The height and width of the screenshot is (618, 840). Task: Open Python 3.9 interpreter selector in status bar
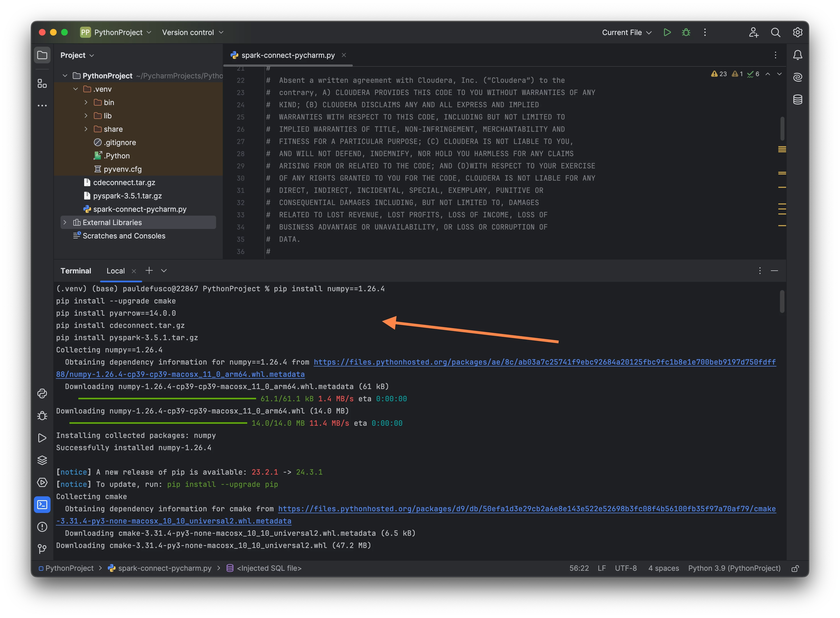[x=734, y=568]
